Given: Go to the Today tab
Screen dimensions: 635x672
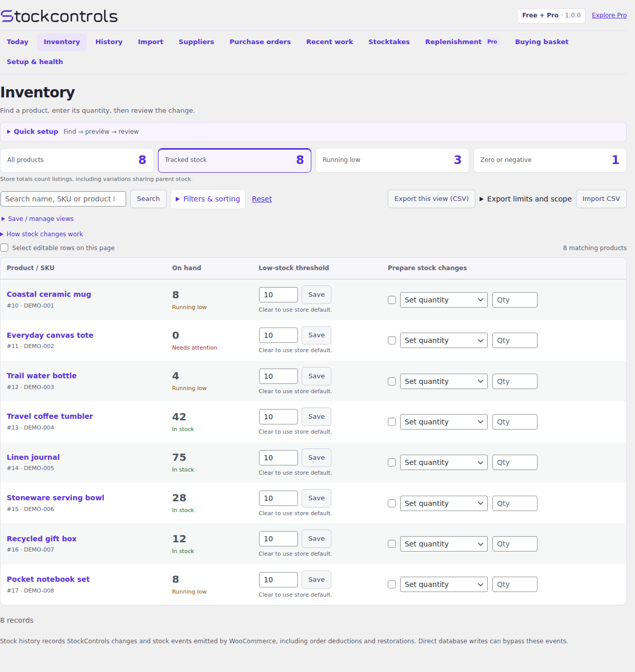Looking at the screenshot, I should click(17, 42).
